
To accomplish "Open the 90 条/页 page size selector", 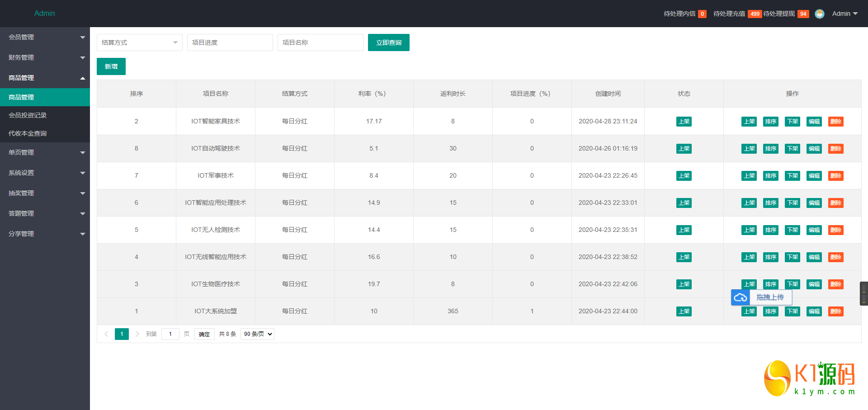I will pos(257,334).
